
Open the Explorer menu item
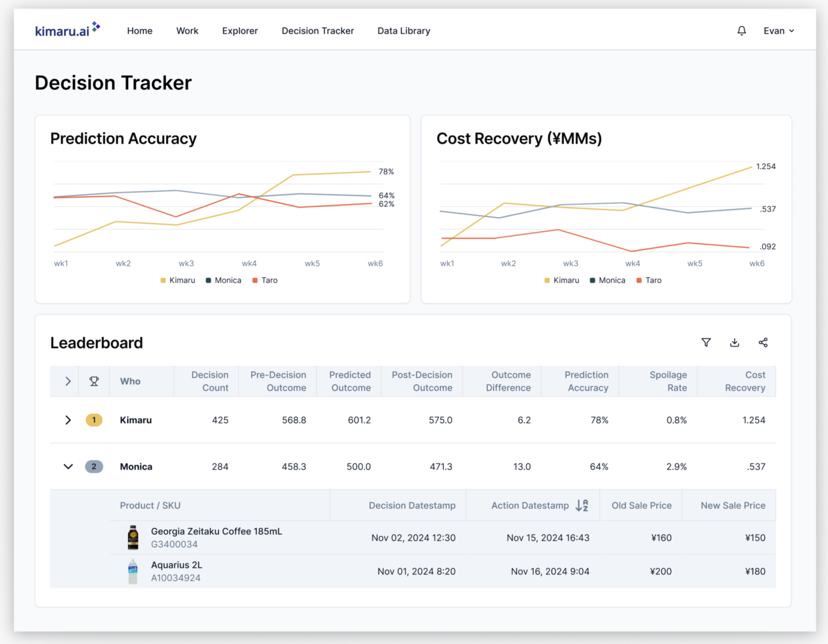tap(240, 31)
